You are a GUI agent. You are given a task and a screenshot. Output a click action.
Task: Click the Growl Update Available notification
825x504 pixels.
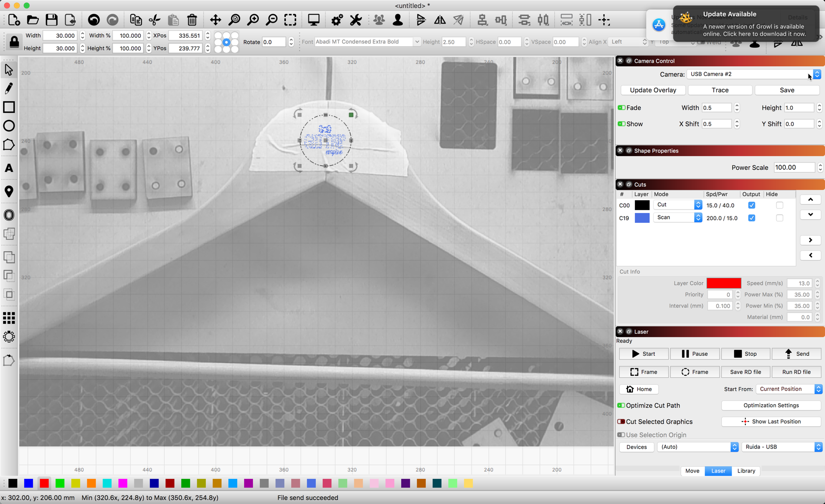click(746, 24)
